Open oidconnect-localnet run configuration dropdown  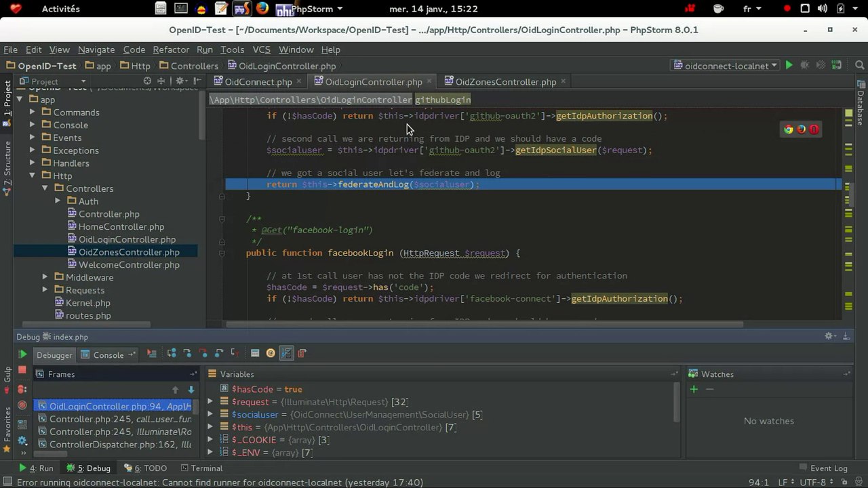pyautogui.click(x=725, y=66)
